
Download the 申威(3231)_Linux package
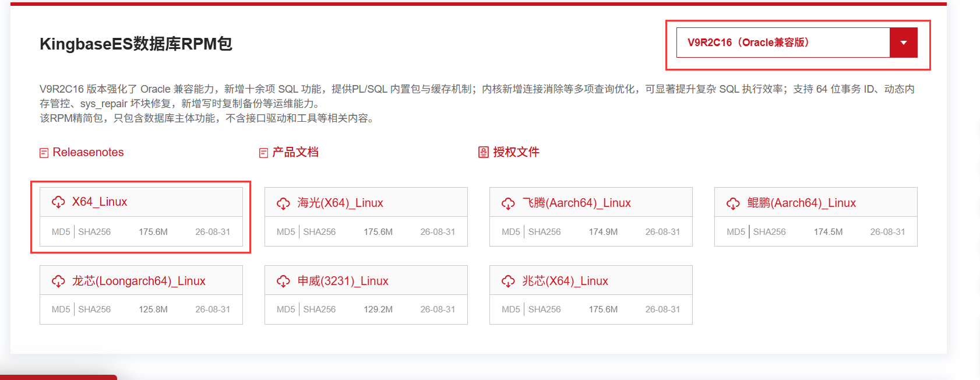pyautogui.click(x=343, y=281)
